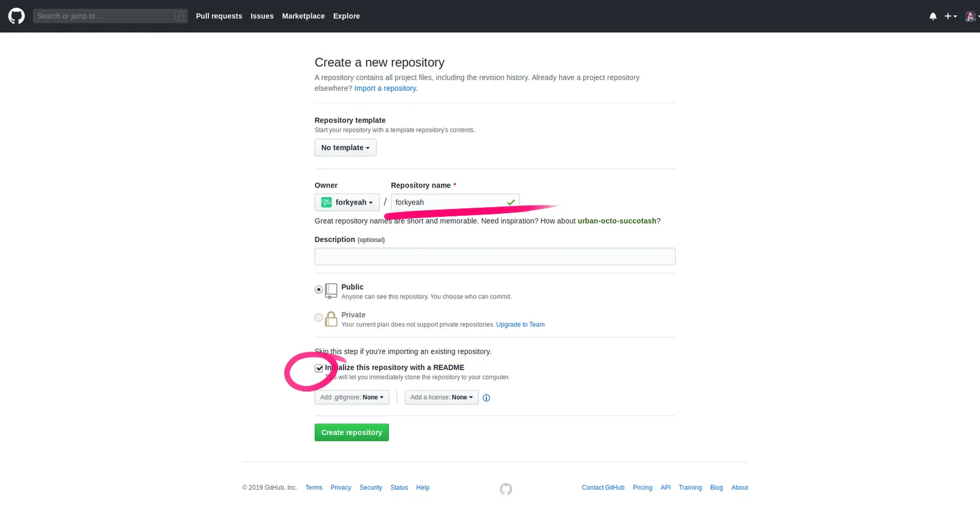Open Marketplace in the top navigation
This screenshot has width=980, height=516.
coord(303,16)
